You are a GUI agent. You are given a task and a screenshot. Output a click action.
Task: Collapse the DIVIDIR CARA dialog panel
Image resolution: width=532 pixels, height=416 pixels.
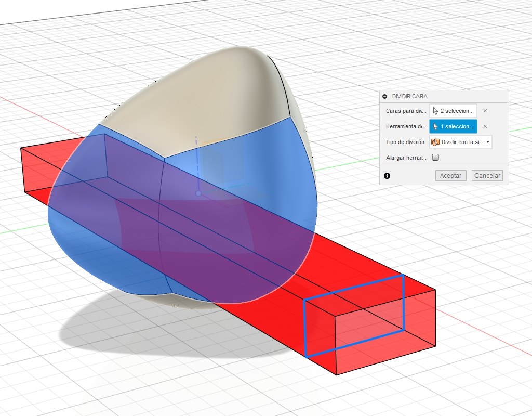tap(384, 97)
